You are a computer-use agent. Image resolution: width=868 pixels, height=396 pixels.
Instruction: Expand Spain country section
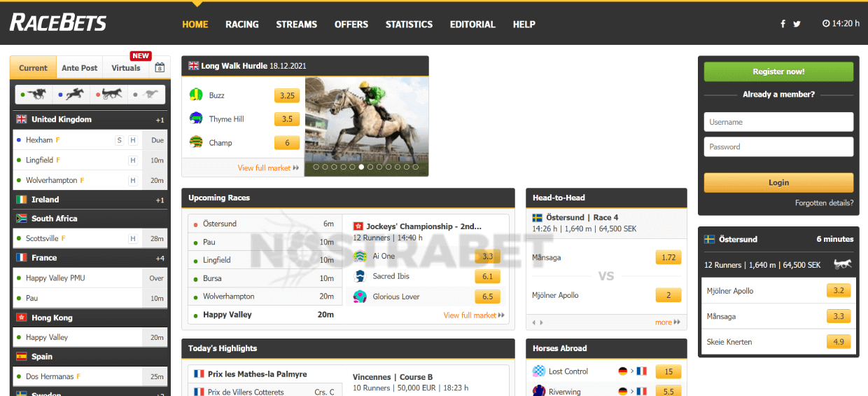tap(90, 357)
